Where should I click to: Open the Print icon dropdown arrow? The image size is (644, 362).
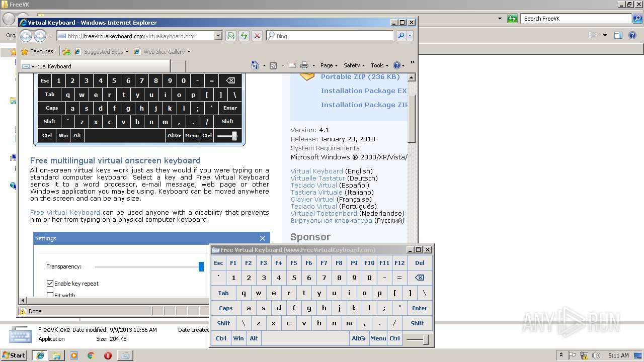(313, 65)
